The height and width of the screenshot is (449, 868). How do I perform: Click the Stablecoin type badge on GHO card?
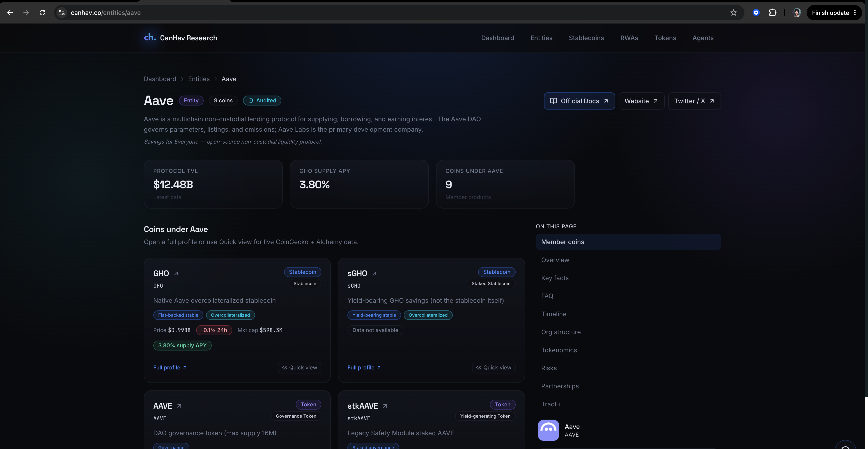(303, 272)
